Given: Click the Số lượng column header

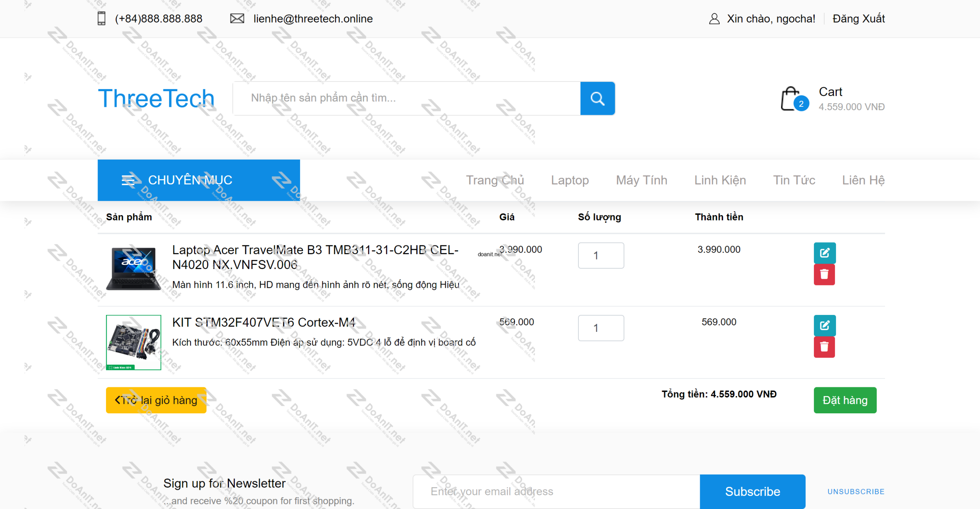Looking at the screenshot, I should 599,217.
